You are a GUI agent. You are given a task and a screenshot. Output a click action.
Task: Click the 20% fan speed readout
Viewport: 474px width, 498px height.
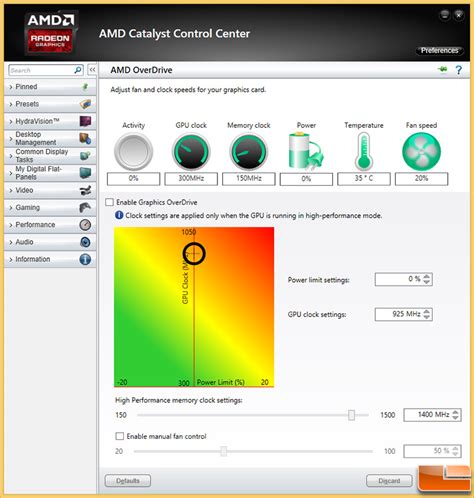pyautogui.click(x=421, y=179)
